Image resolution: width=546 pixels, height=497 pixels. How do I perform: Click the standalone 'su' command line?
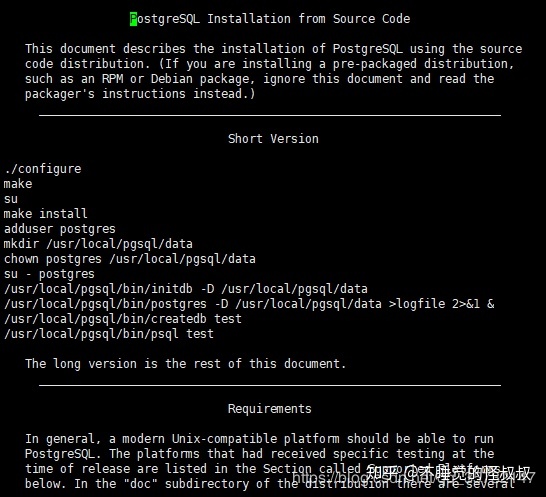point(11,199)
